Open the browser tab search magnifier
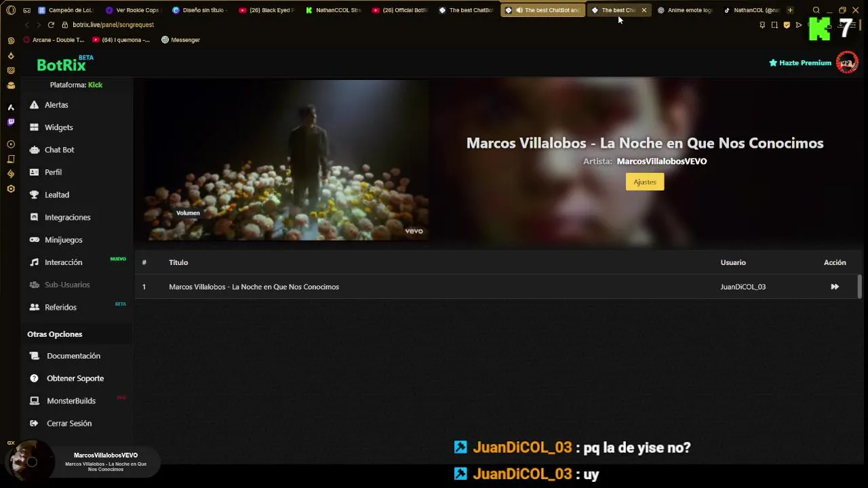The image size is (868, 488). (816, 10)
